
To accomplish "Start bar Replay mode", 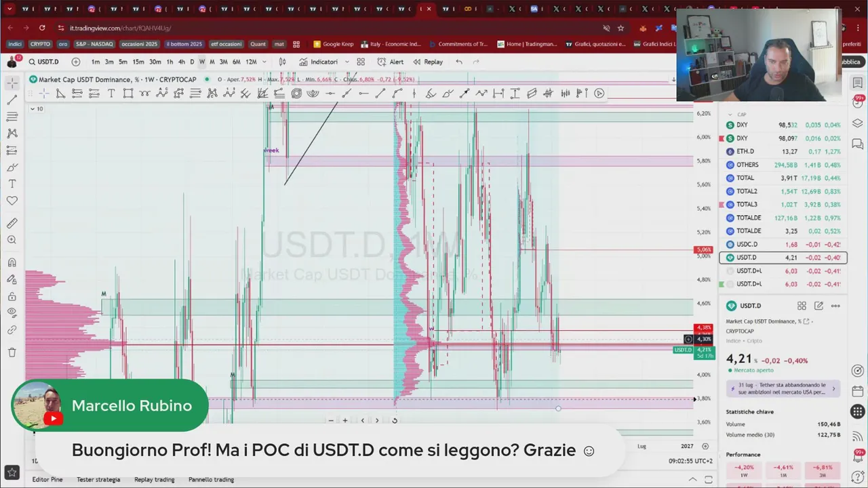I will point(428,62).
